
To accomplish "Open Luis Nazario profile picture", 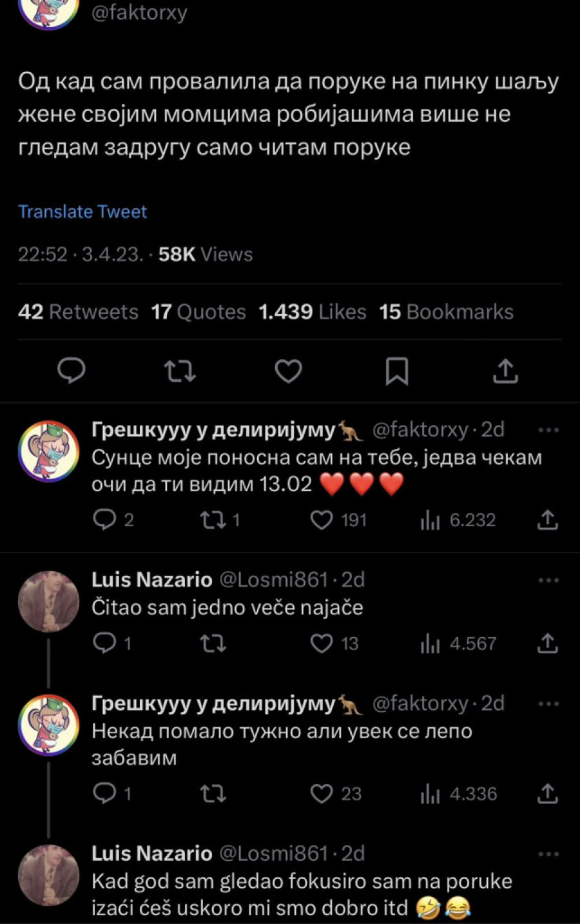I will 48,601.
